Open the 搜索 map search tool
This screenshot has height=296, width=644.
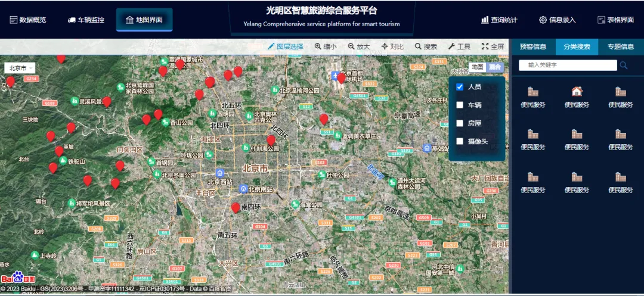point(426,46)
